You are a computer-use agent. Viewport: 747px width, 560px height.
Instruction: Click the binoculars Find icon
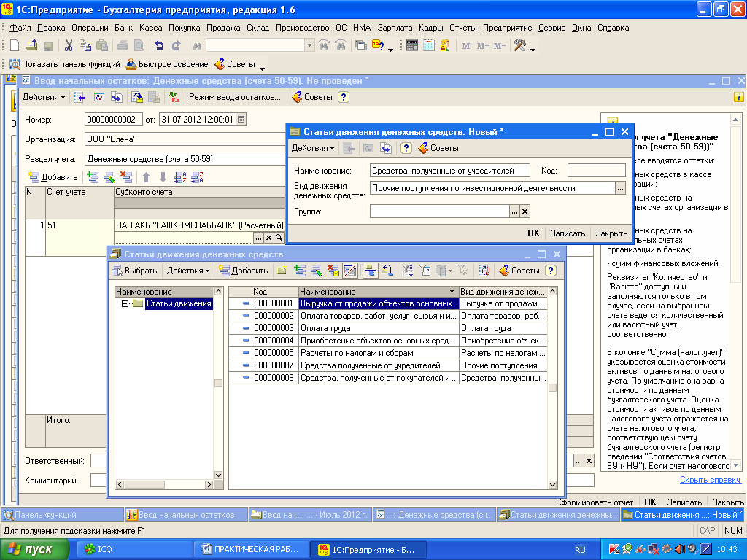point(197,46)
